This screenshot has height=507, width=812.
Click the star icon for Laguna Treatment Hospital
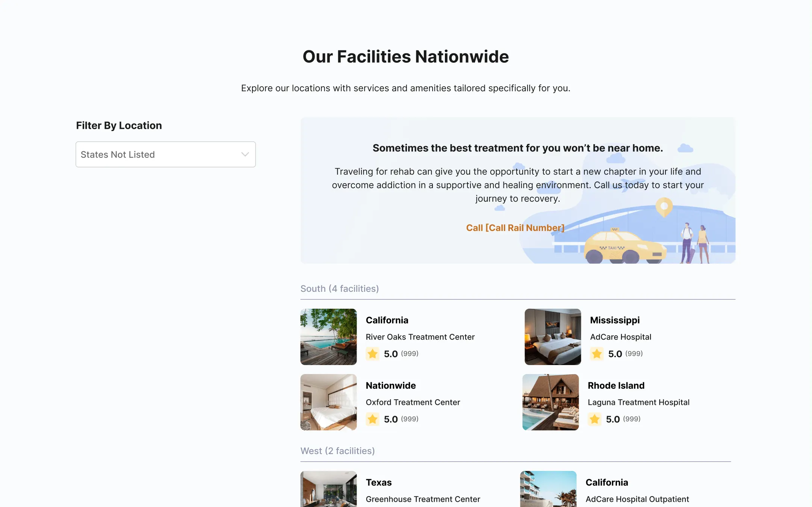(x=595, y=419)
